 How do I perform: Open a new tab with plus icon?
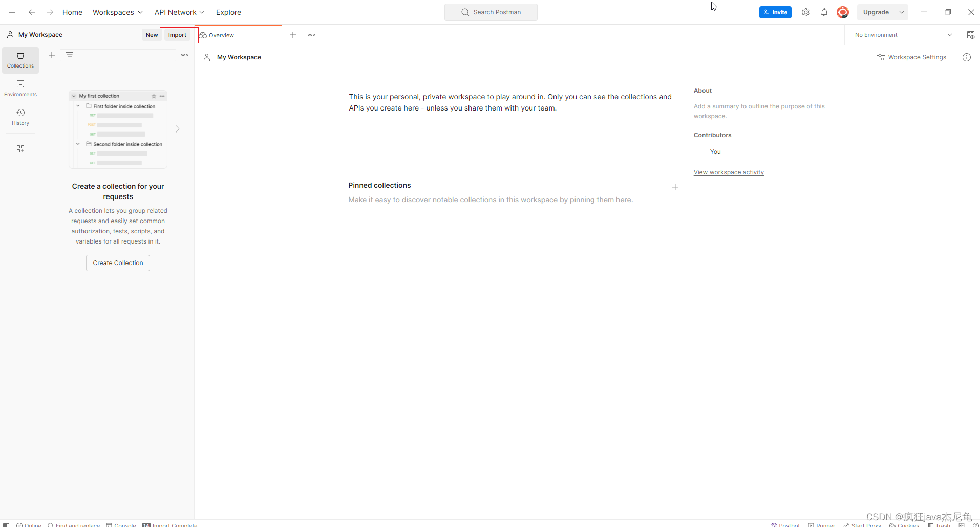coord(293,35)
